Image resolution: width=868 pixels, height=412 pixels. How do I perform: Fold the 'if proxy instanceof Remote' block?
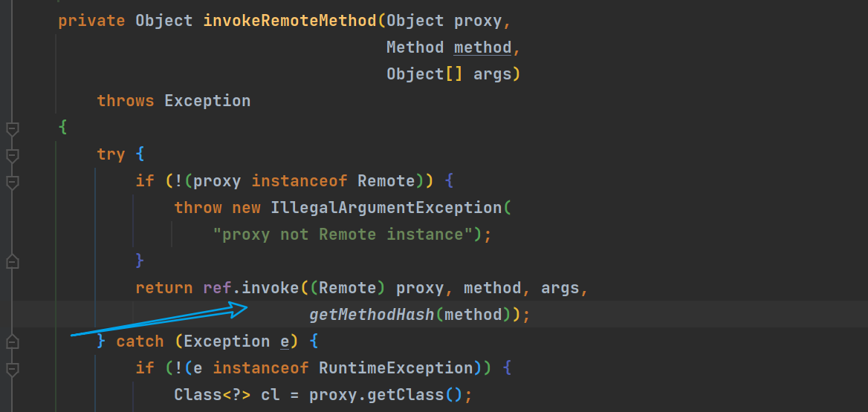tap(11, 182)
